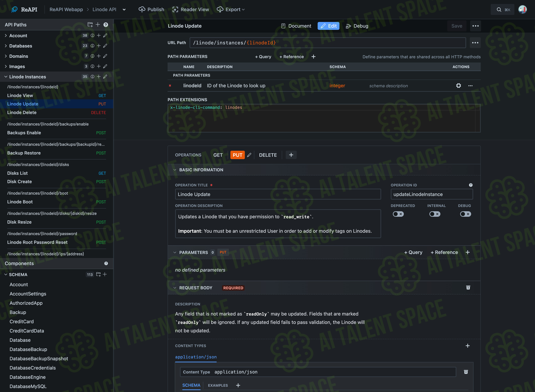Open Reader View

[191, 9]
